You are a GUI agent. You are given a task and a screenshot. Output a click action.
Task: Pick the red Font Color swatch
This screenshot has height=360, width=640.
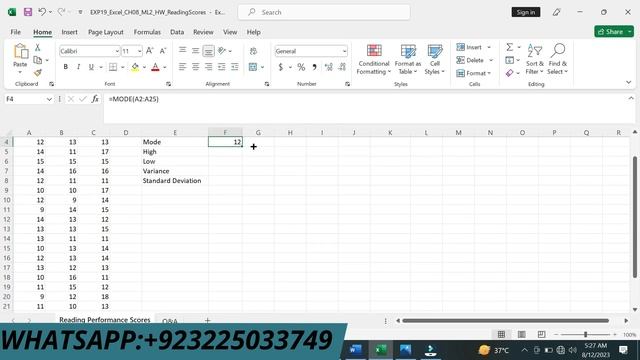[x=155, y=67]
